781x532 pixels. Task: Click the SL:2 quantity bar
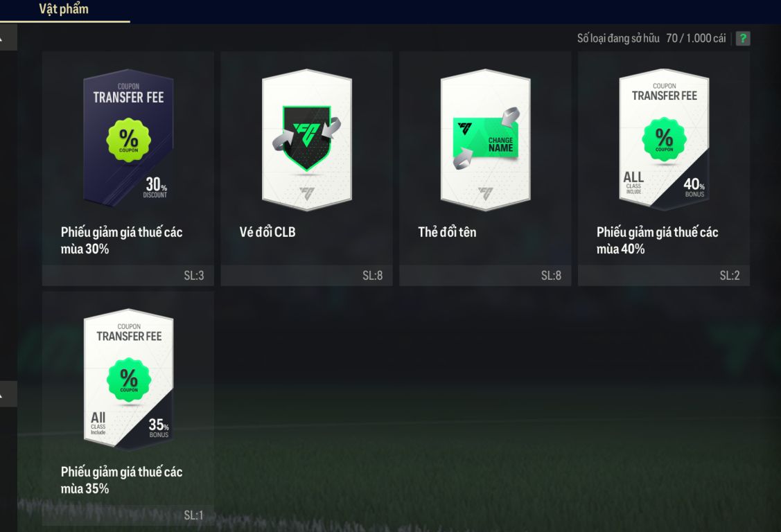(663, 275)
